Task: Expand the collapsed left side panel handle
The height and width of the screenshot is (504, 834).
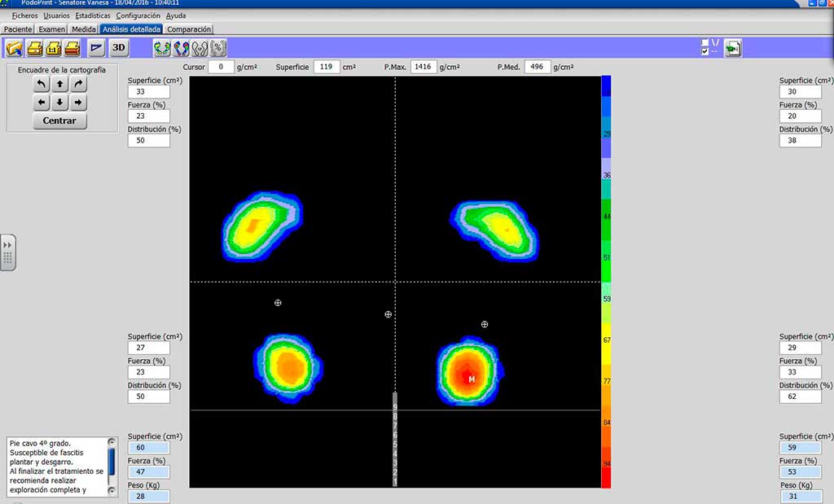Action: click(7, 252)
